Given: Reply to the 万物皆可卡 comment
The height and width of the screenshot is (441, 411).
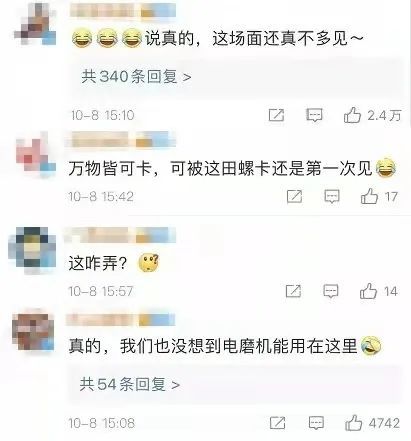Looking at the screenshot, I should [x=332, y=196].
